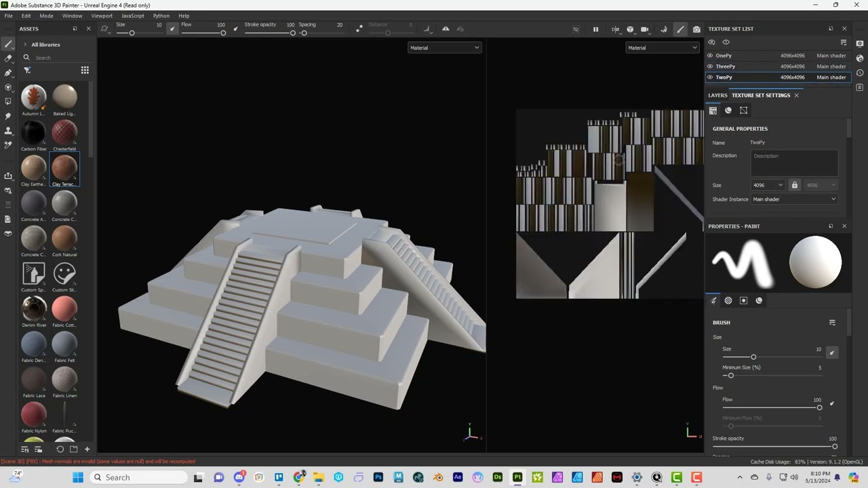Open the Shader Instance Main shader dropdown

click(x=794, y=199)
